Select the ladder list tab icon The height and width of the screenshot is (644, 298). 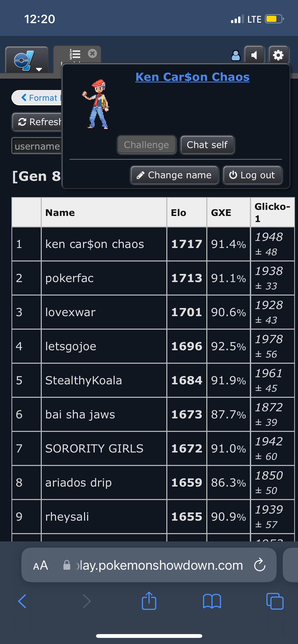click(x=75, y=54)
